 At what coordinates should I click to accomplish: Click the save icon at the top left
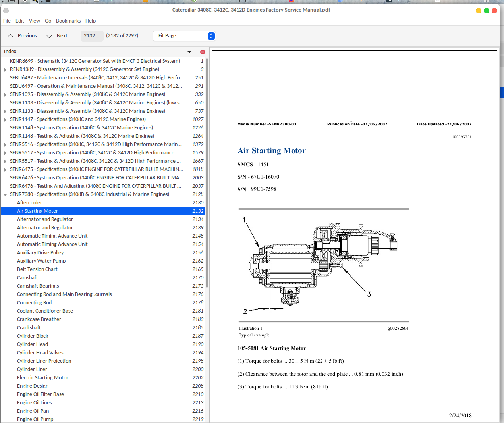[12, 2]
